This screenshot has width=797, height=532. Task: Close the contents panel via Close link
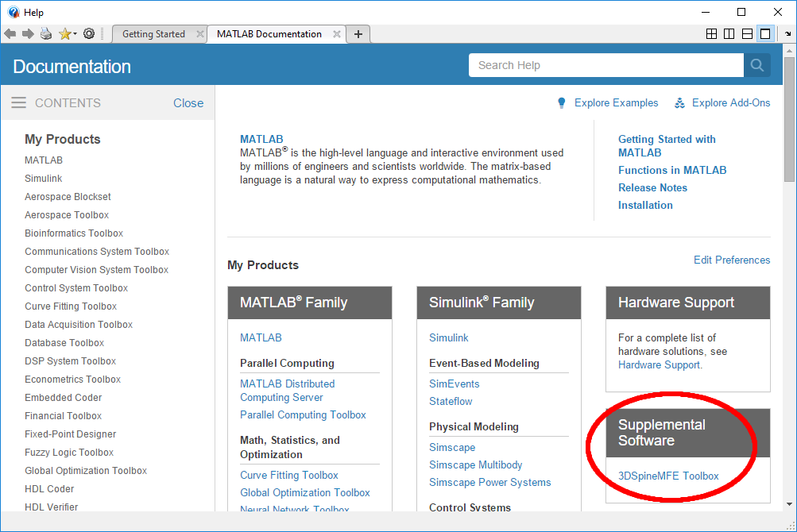(x=188, y=102)
